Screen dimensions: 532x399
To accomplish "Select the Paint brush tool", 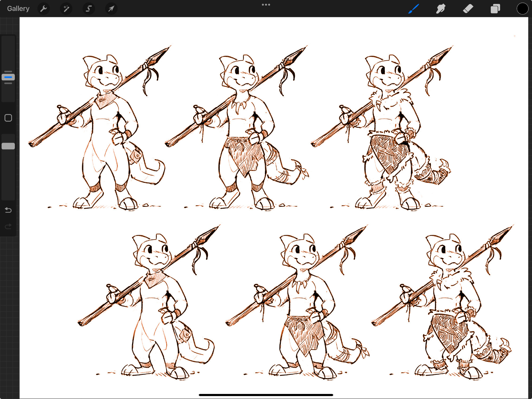I will coord(414,9).
